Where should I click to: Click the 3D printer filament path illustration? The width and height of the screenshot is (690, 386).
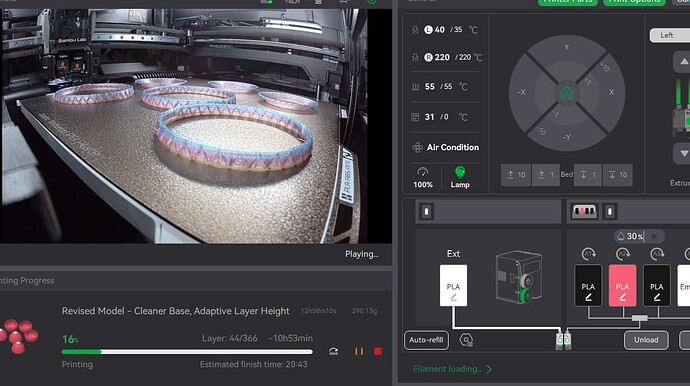[x=518, y=277]
